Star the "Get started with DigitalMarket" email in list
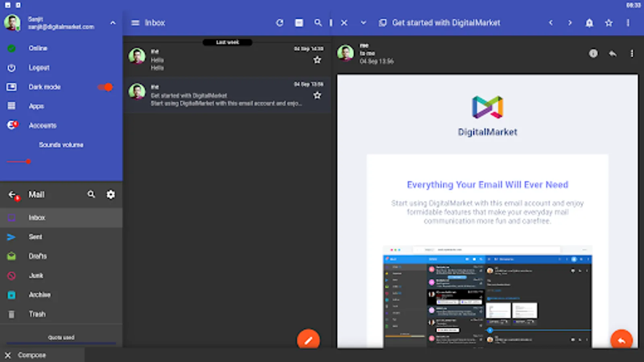The height and width of the screenshot is (362, 644). (x=317, y=95)
